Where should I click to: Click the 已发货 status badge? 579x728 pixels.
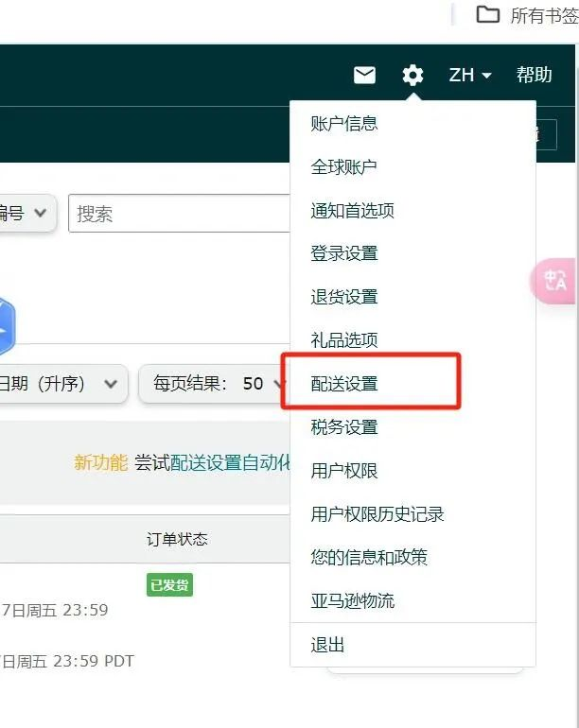click(169, 585)
